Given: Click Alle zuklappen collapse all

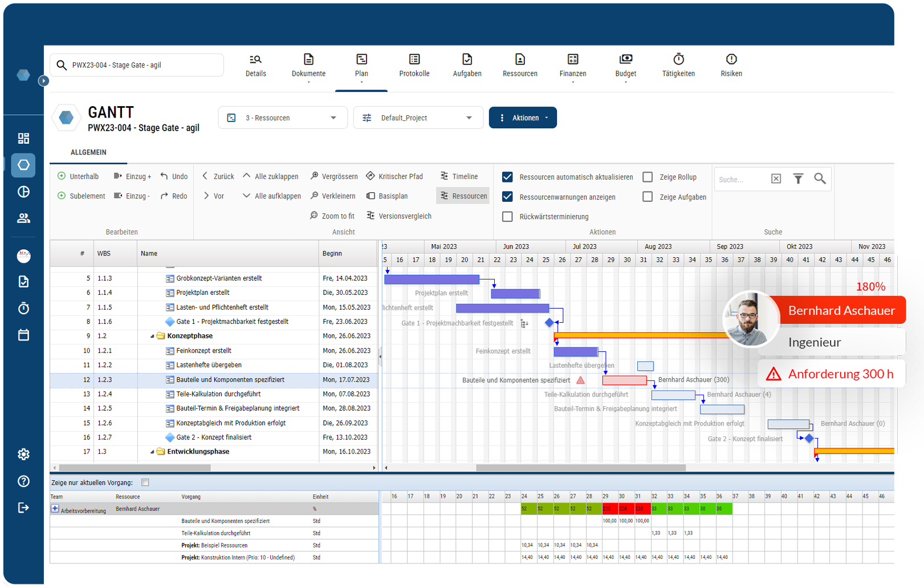Looking at the screenshot, I should point(271,177).
